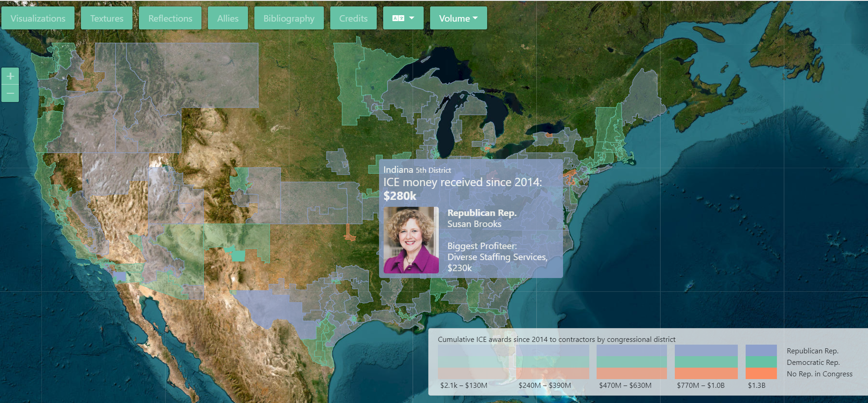Zoom out of the map
Screen dimensions: 868x403
point(10,93)
